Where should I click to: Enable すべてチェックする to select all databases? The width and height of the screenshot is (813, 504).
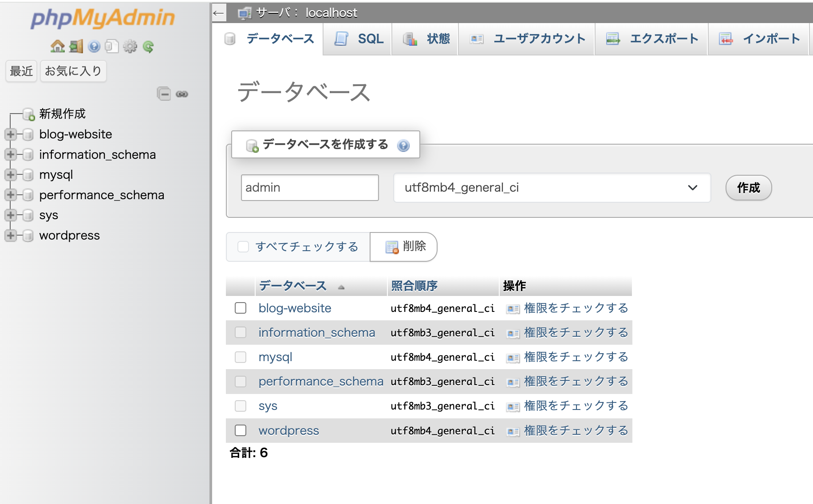[243, 247]
